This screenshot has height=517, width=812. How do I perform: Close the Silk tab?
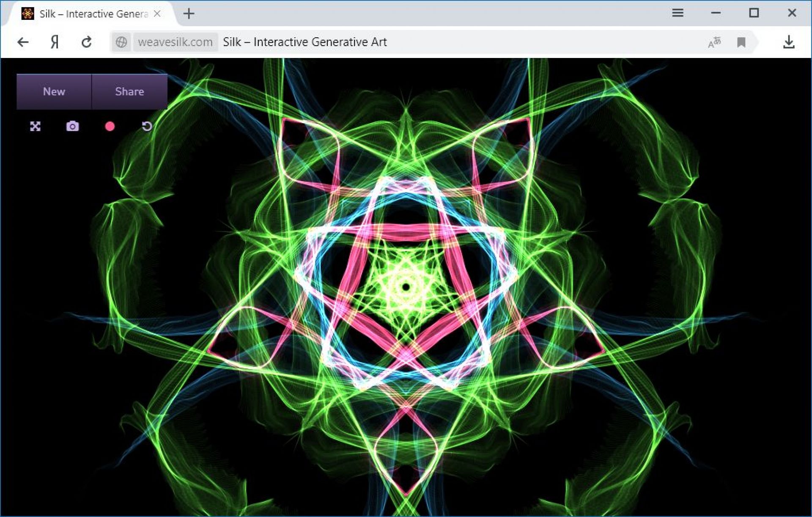tap(157, 14)
